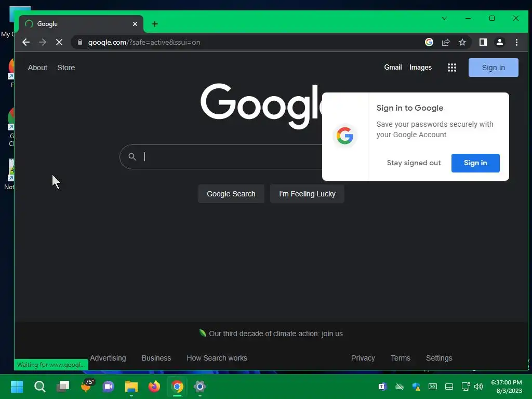Image resolution: width=532 pixels, height=399 pixels.
Task: Open the climate action join us link
Action: click(275, 334)
